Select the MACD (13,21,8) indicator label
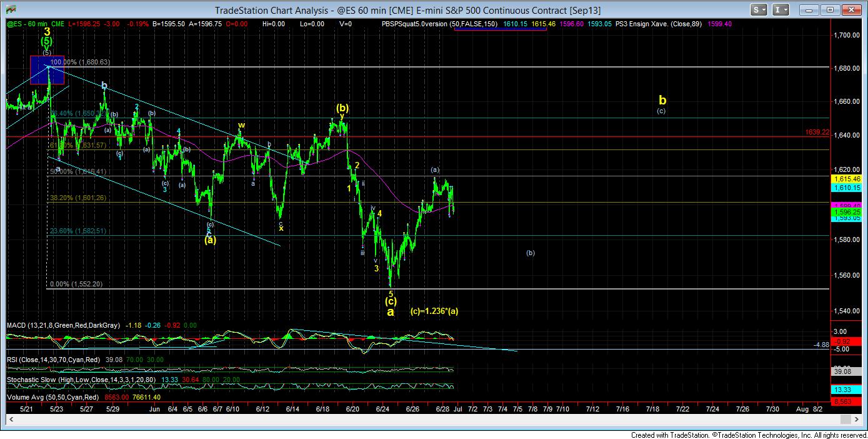Screen dimensions: 868x439 pos(64,325)
